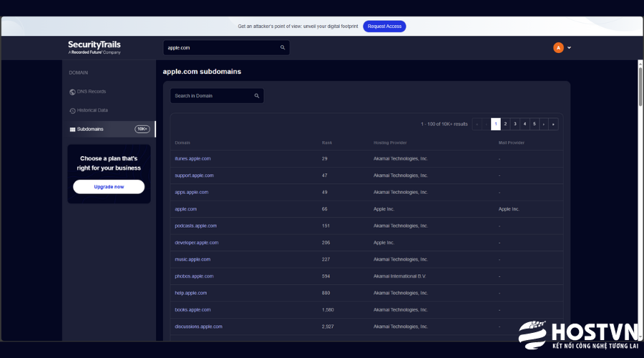Open phobos.apple.com link
Image resolution: width=644 pixels, height=358 pixels.
(x=194, y=276)
